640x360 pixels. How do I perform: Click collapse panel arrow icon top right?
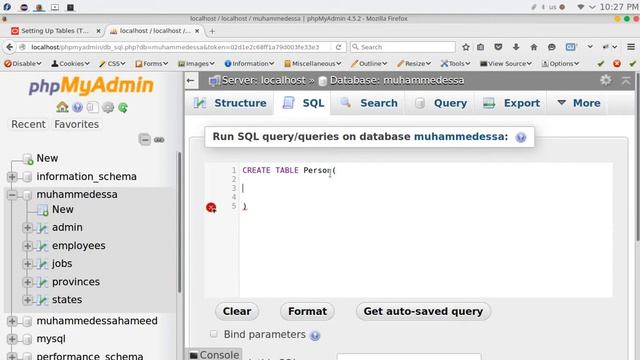tap(626, 80)
